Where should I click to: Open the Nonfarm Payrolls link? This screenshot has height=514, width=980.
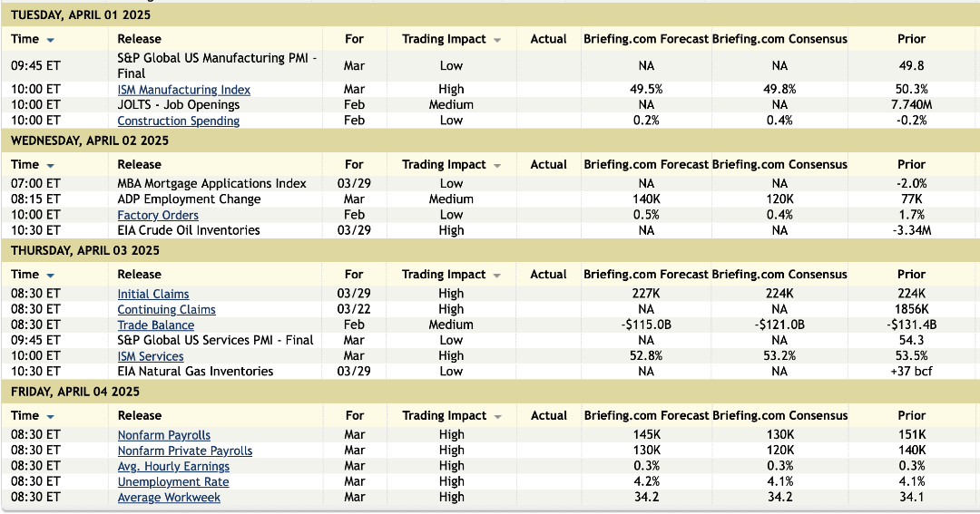(163, 435)
